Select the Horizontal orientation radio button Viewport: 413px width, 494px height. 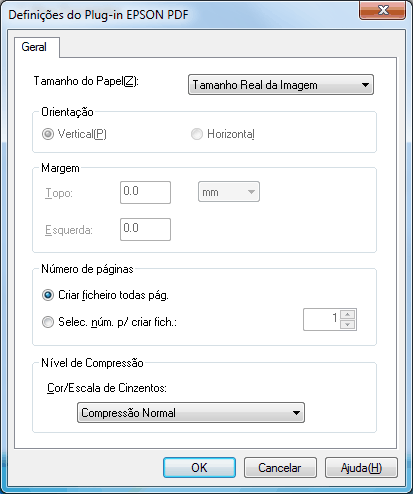[197, 134]
